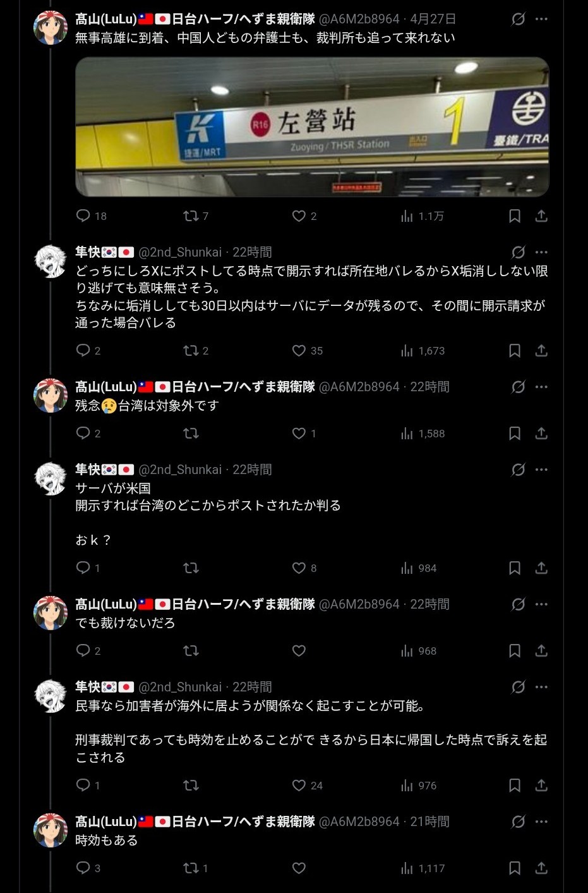Open Grok icon on the top post
Screen dimensions: 588x893
click(x=519, y=19)
